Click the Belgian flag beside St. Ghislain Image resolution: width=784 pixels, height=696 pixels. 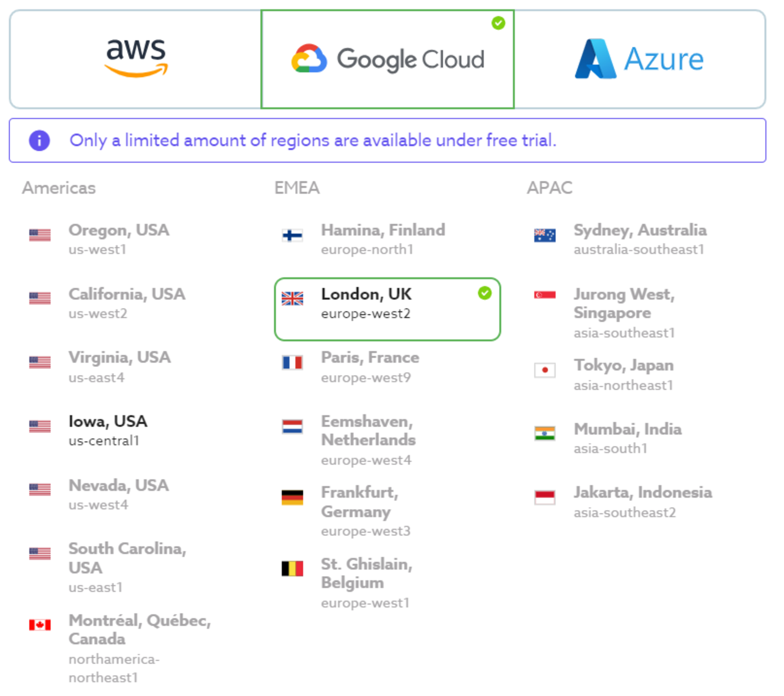(293, 569)
